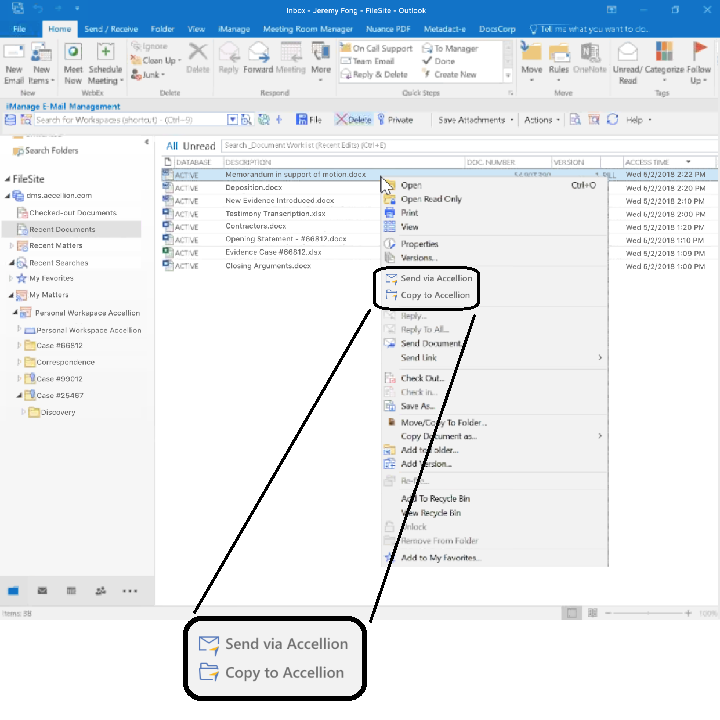Click the Description column header
Viewport: 720px width, 720px height.
[344, 162]
